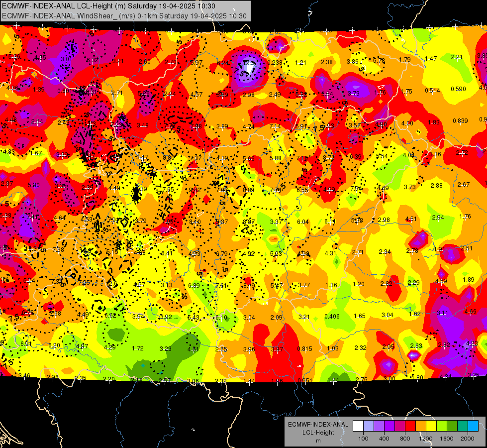Click the map value 6.55
The height and width of the screenshot is (448, 487).
click(302, 190)
